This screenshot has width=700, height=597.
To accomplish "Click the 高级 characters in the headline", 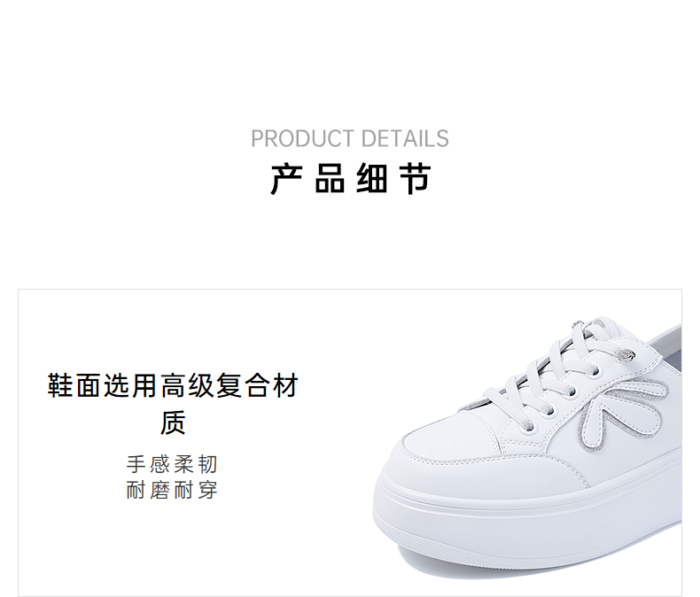I will pos(187,385).
